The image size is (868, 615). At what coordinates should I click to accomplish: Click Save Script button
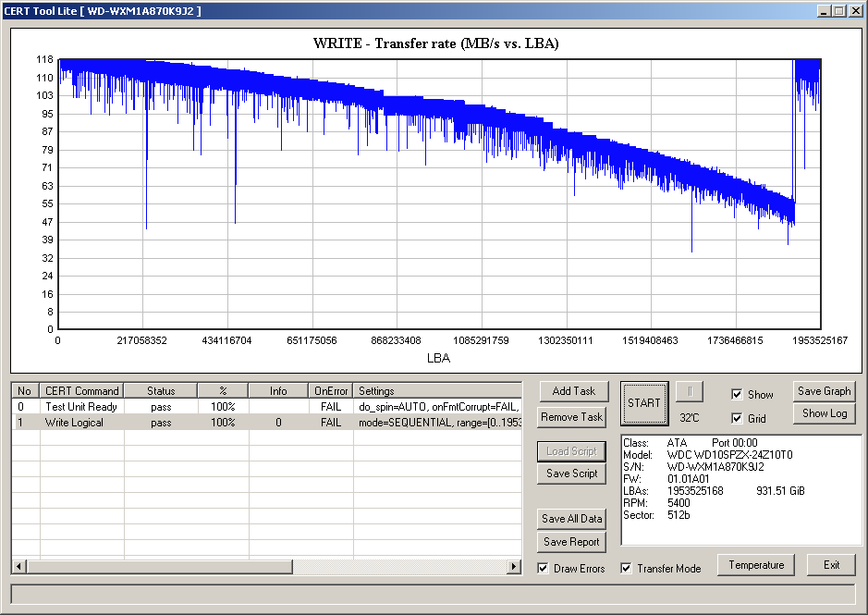(571, 474)
